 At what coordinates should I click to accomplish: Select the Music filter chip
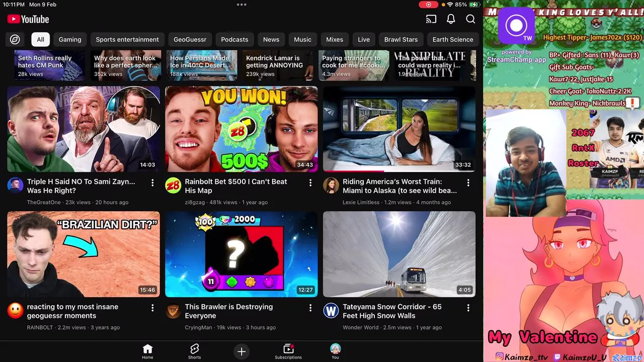click(302, 39)
